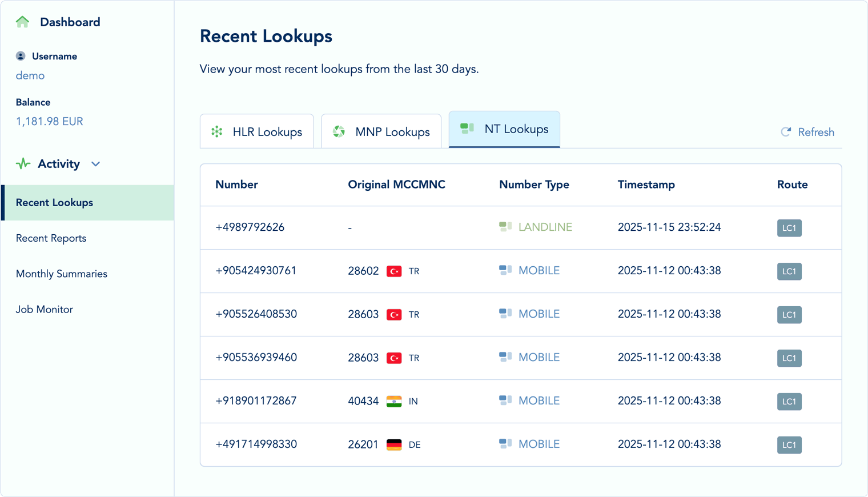Click the refresh arrow icon near the top right
The image size is (868, 497).
pyautogui.click(x=786, y=131)
